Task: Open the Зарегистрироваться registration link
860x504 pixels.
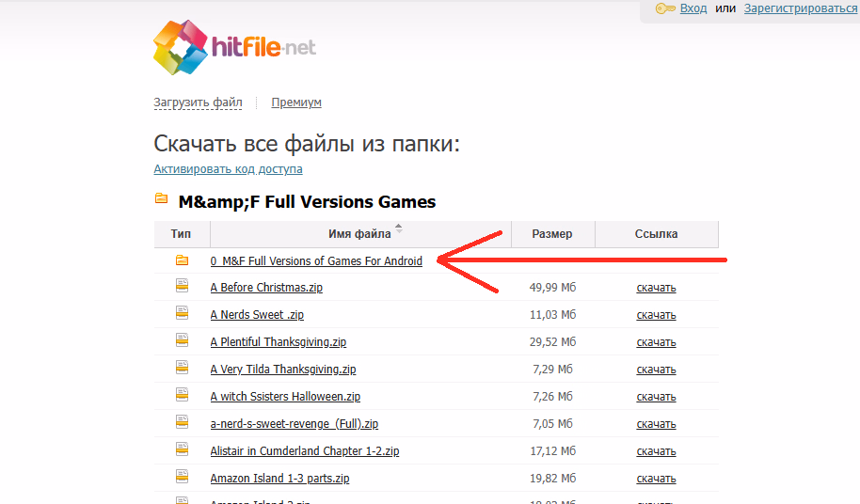Action: [800, 8]
